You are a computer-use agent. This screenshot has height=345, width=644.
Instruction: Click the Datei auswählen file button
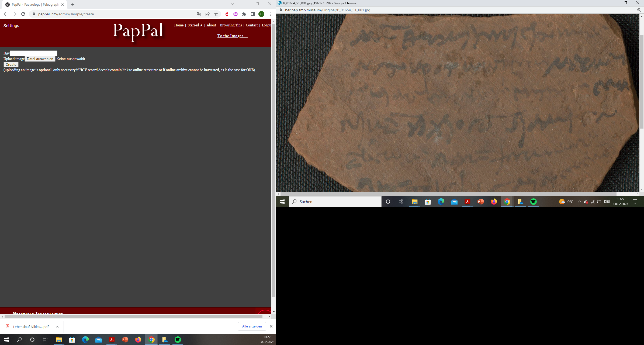pyautogui.click(x=40, y=59)
